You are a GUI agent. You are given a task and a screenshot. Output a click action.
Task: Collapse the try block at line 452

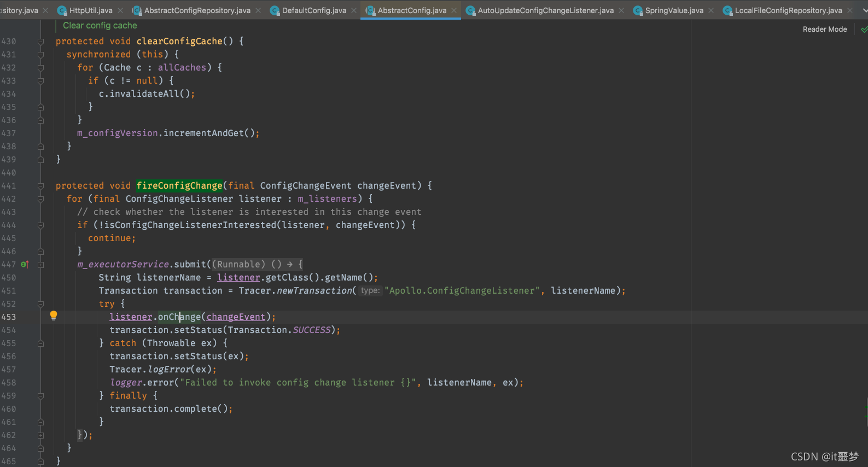click(x=40, y=304)
